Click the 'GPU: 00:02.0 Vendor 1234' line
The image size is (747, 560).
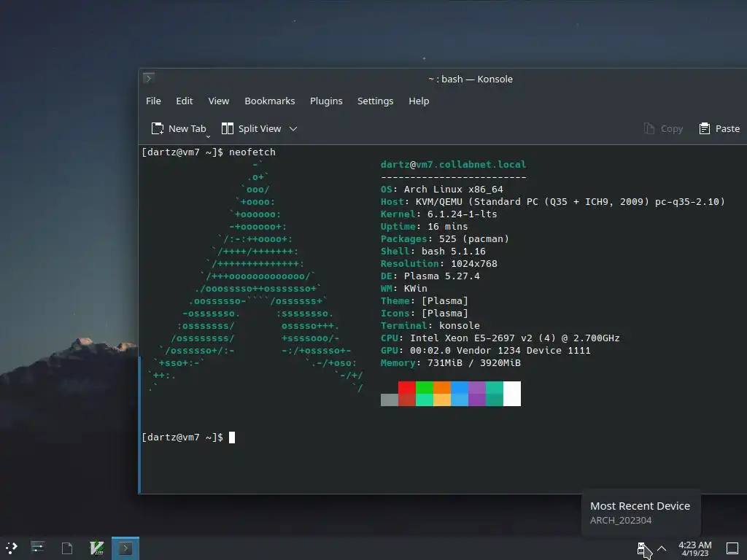(x=485, y=350)
